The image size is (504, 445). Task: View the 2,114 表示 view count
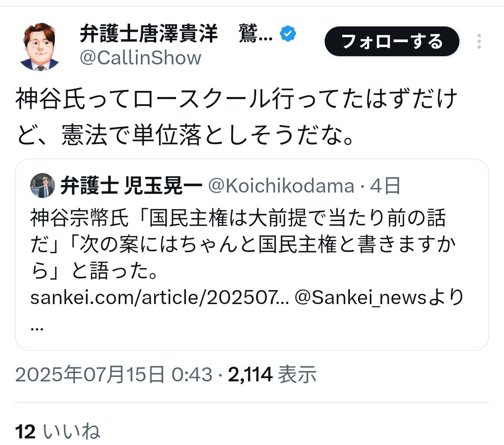pyautogui.click(x=272, y=375)
